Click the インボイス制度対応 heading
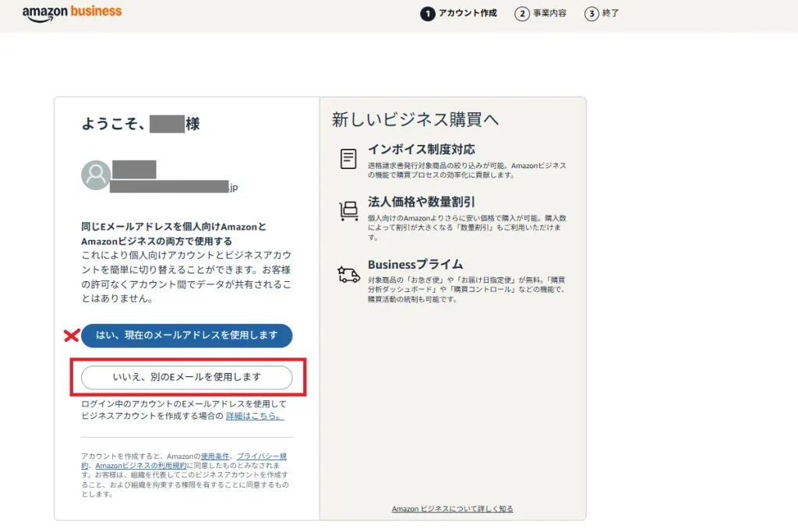This screenshot has height=532, width=798. [x=422, y=150]
